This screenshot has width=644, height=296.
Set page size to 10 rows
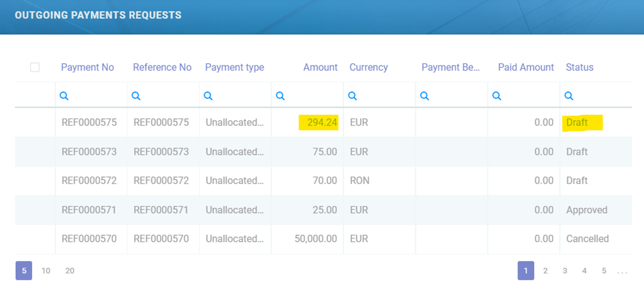pos(46,271)
